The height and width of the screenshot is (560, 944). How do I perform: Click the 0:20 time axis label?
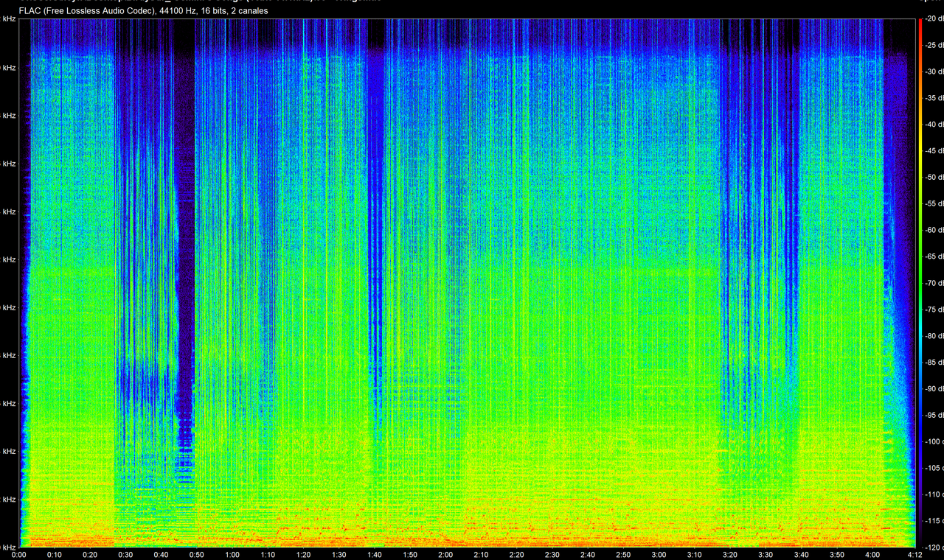pos(90,554)
